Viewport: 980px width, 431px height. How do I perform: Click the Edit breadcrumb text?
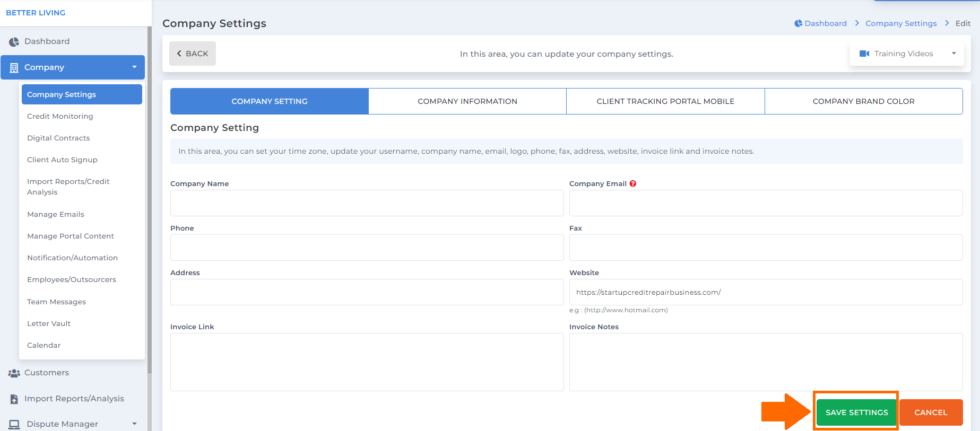963,23
